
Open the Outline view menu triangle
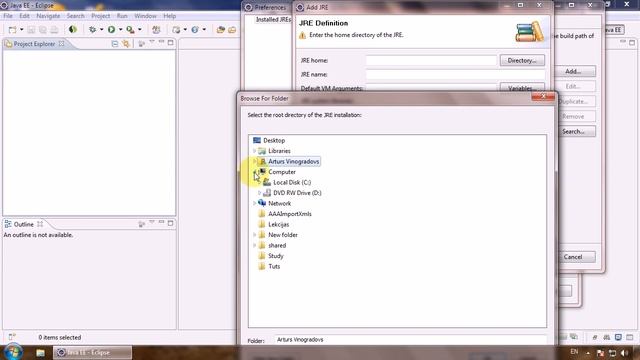coord(151,222)
